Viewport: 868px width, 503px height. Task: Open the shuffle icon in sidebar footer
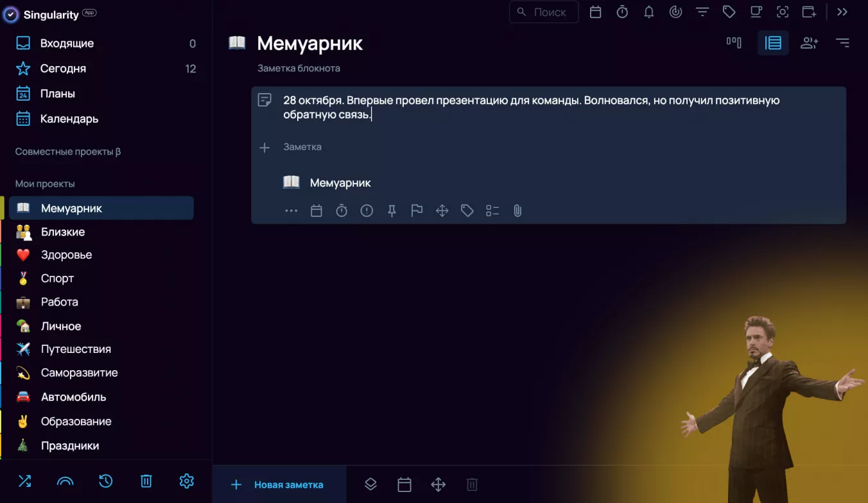[24, 481]
